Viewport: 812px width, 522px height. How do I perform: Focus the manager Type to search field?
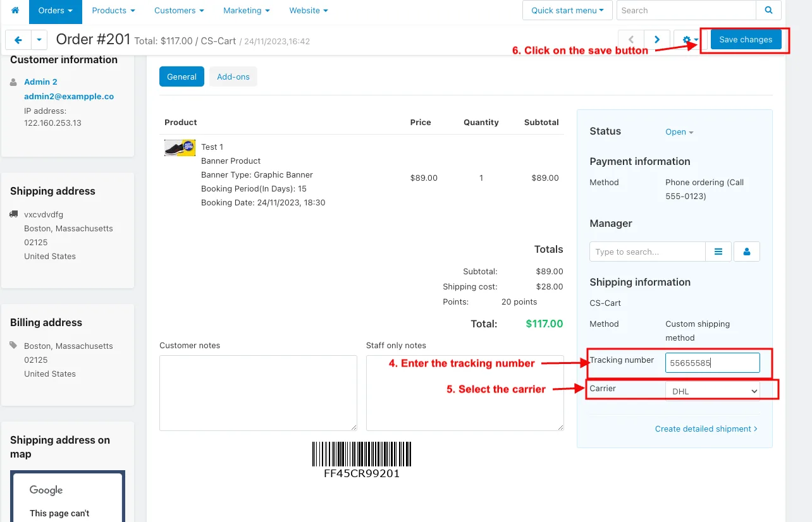pyautogui.click(x=648, y=252)
